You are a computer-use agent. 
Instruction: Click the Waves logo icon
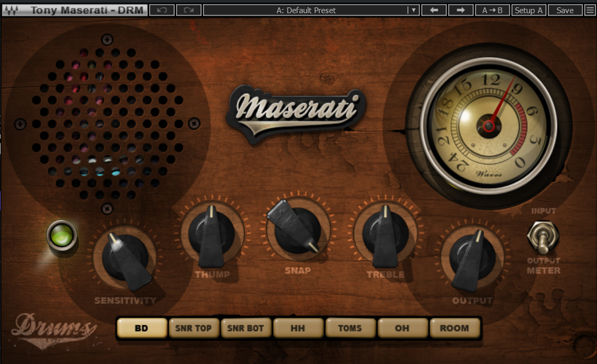pyautogui.click(x=11, y=10)
